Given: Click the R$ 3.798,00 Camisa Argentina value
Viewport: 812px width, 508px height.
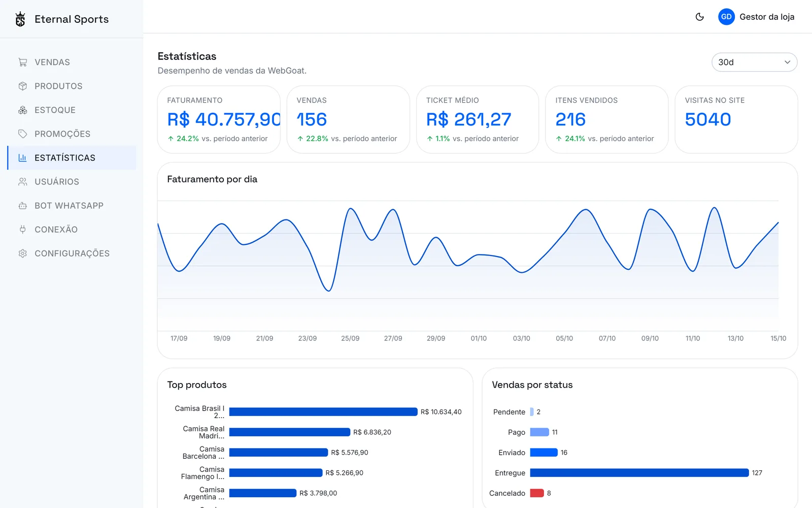Looking at the screenshot, I should click(318, 493).
